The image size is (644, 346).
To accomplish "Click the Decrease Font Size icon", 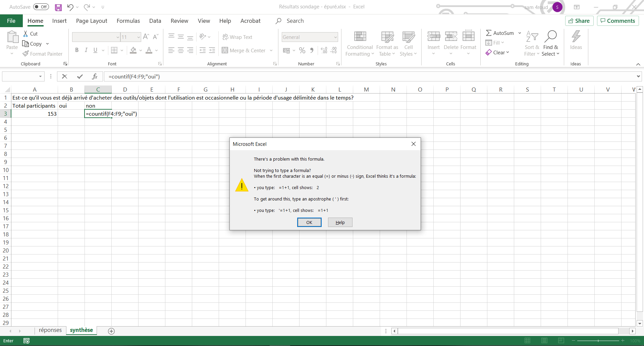I will click(155, 37).
